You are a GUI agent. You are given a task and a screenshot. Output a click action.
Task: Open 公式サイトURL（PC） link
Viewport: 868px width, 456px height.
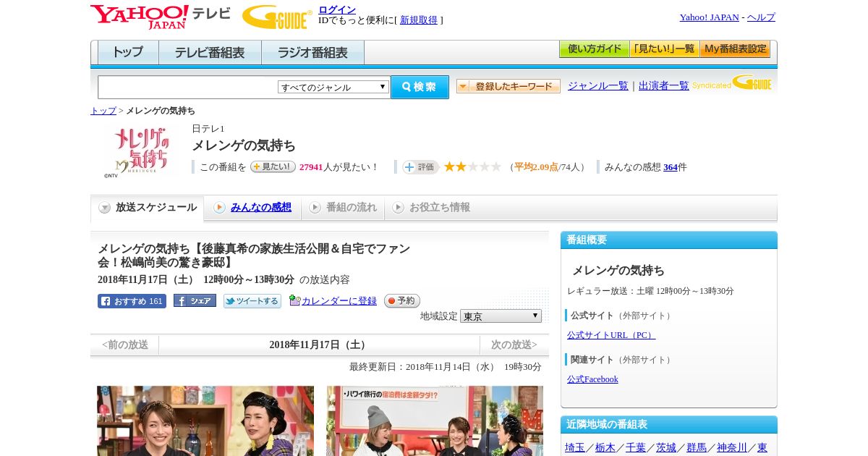[611, 335]
